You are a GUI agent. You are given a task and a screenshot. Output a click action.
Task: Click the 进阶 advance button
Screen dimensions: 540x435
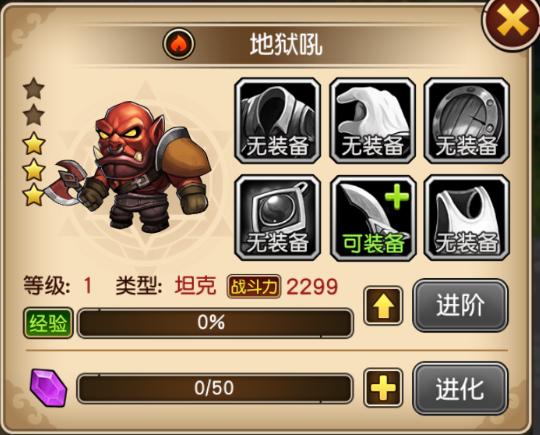[460, 305]
